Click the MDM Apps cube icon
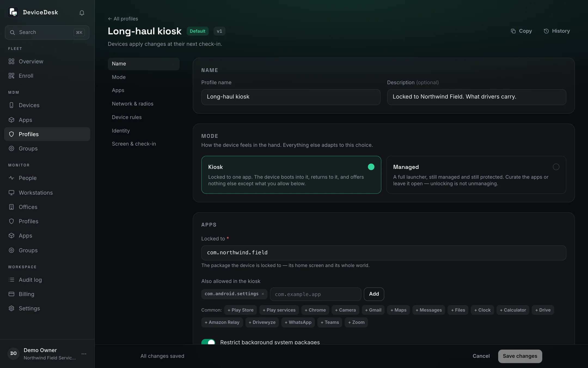This screenshot has height=368, width=588. 11,120
